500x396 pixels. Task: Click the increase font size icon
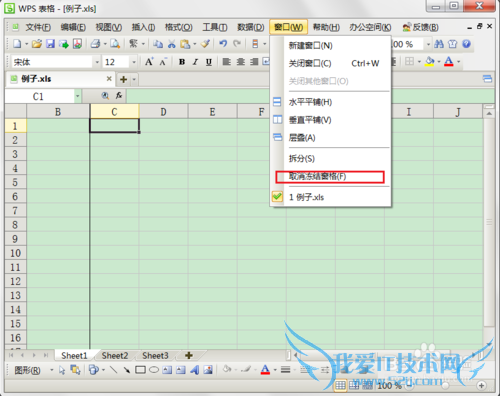(149, 62)
